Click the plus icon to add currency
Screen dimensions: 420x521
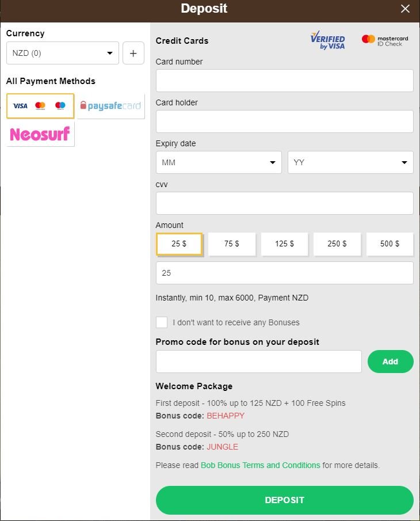pyautogui.click(x=133, y=53)
